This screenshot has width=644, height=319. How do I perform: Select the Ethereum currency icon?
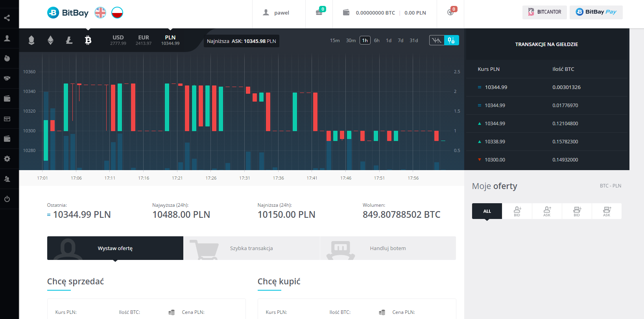[x=50, y=40]
